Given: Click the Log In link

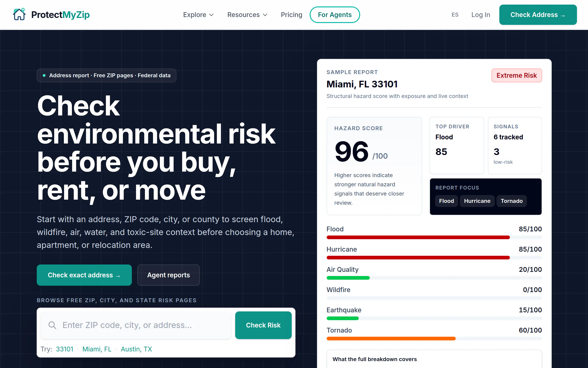Looking at the screenshot, I should point(481,15).
